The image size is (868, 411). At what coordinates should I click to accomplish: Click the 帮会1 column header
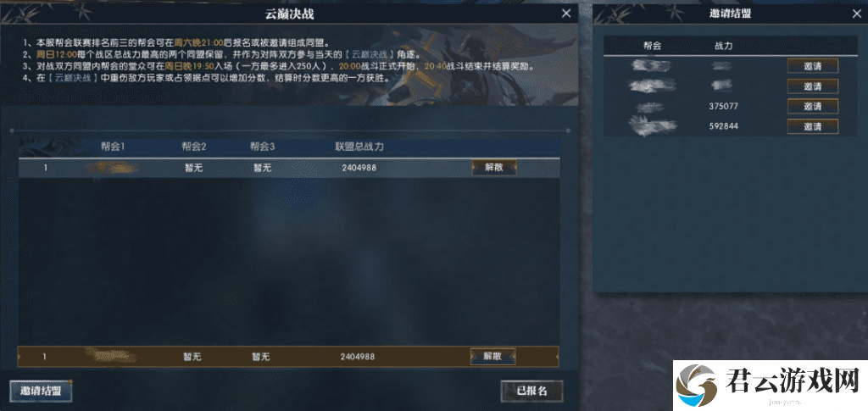pyautogui.click(x=113, y=147)
